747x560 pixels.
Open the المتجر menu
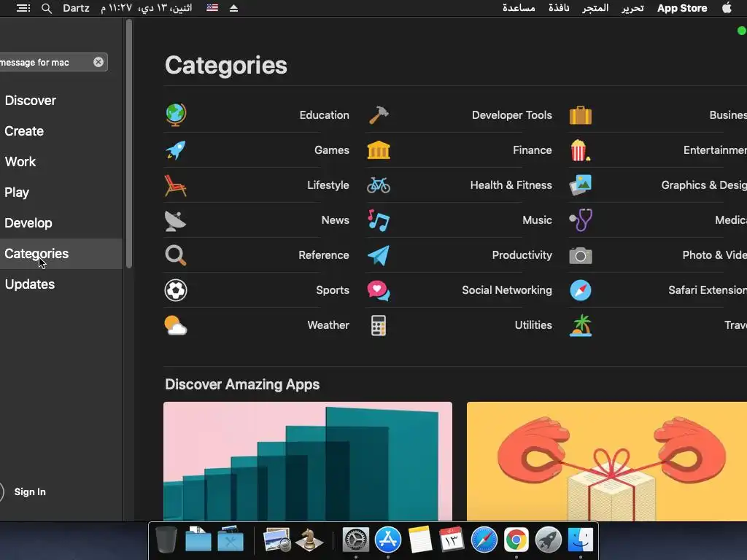pos(595,8)
